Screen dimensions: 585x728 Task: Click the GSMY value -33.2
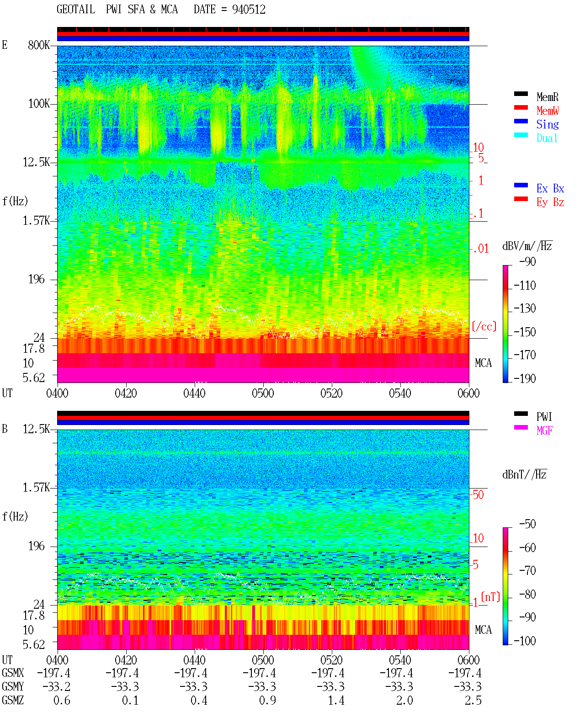[57, 687]
